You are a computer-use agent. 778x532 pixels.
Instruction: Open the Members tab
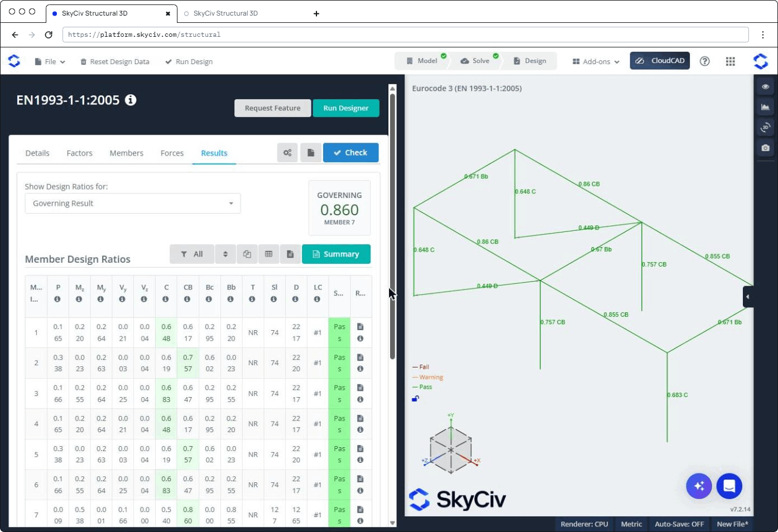pos(127,153)
